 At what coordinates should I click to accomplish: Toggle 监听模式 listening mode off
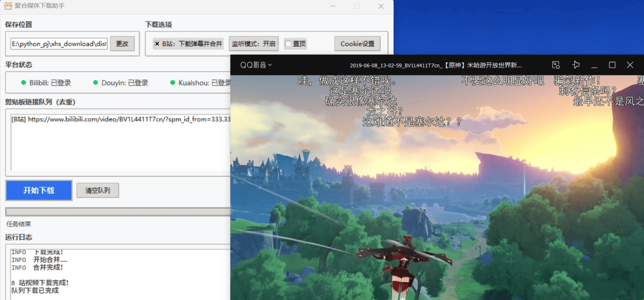(x=254, y=44)
